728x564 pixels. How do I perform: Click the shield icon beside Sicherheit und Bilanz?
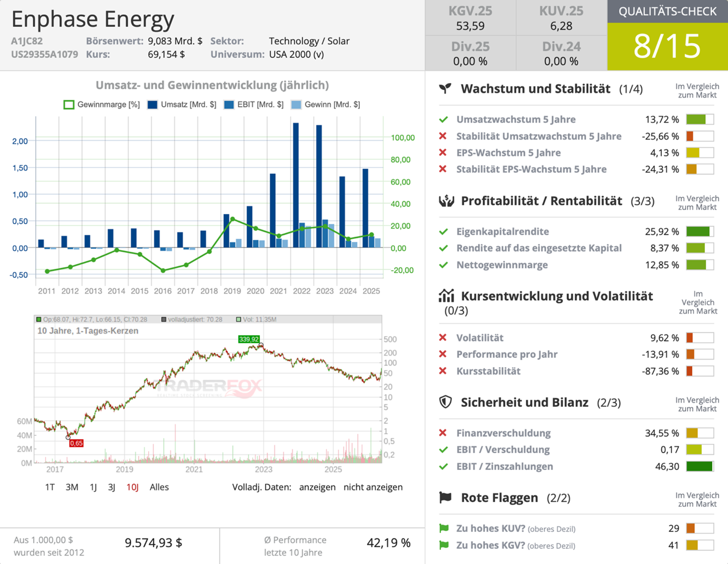tap(445, 402)
